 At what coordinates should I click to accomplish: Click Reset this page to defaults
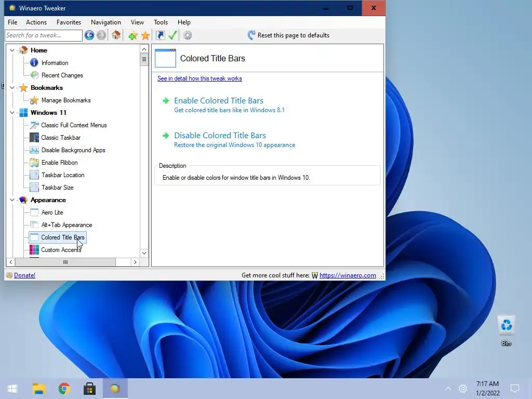tap(288, 35)
